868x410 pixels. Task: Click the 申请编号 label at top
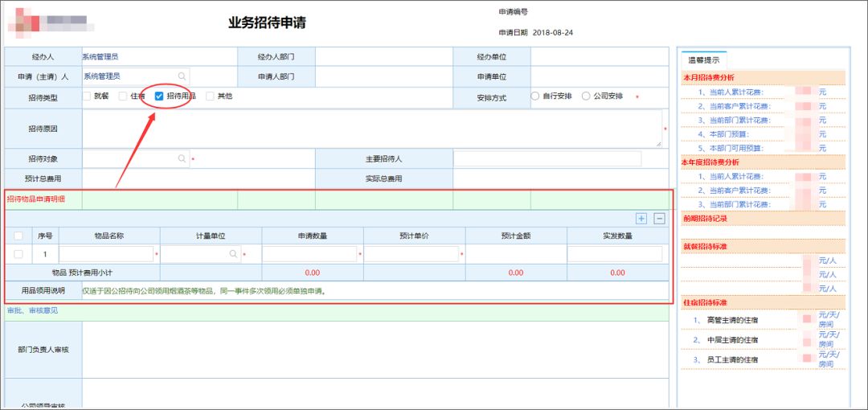(513, 12)
